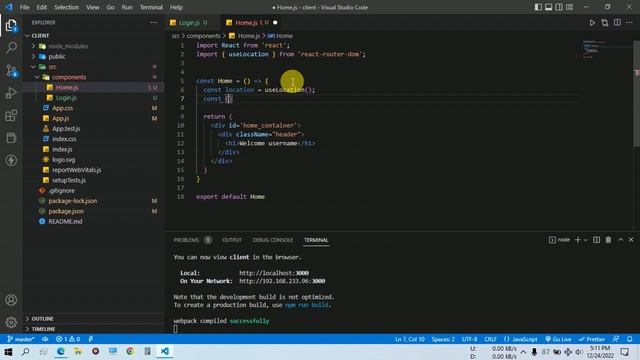Open the Accounts icon in activity bar
640x360 pixels.
11,300
